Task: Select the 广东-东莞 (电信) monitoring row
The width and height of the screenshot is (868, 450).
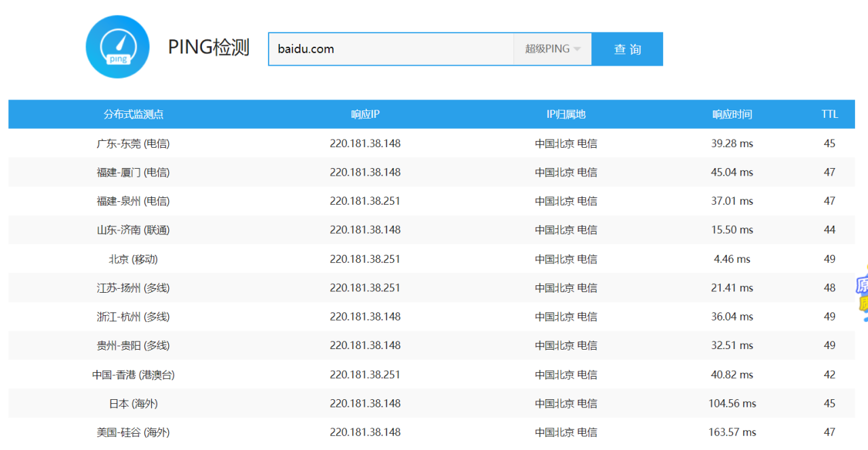Action: [134, 144]
